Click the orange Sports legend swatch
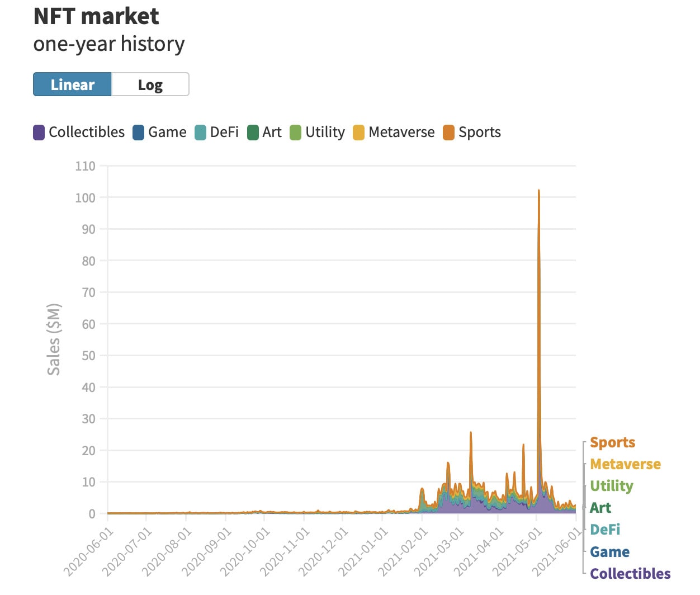700x595 pixels. [x=448, y=133]
